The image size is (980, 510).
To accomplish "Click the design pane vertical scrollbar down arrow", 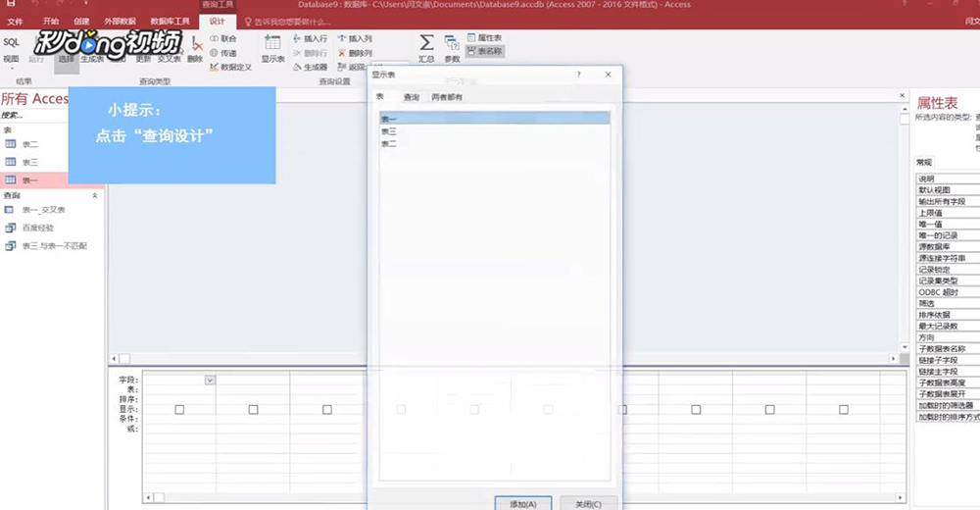I will [905, 346].
